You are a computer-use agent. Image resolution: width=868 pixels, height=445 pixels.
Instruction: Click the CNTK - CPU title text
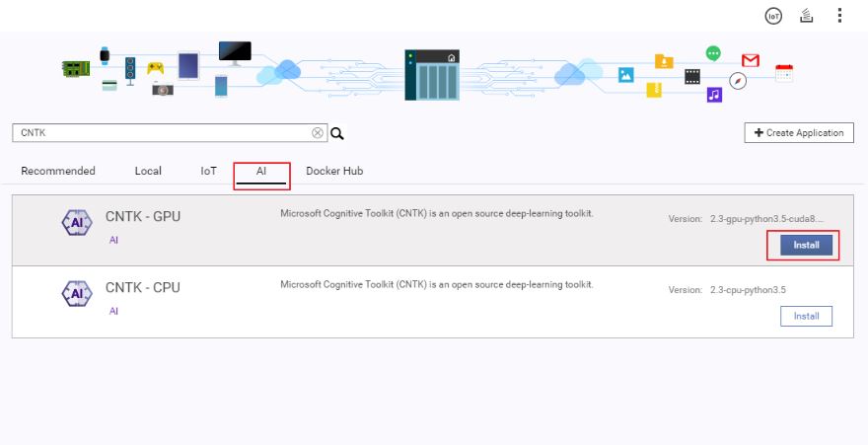[143, 287]
